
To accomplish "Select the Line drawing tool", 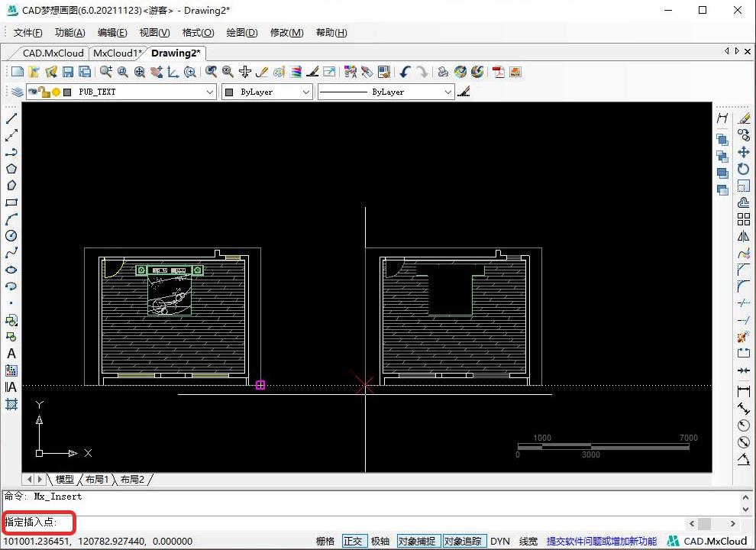I will [x=11, y=118].
